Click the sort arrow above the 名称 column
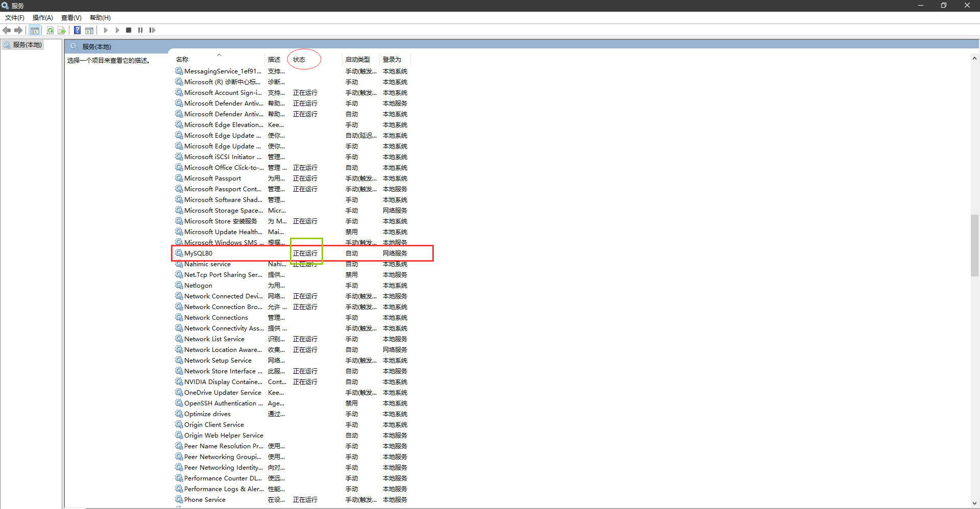980x509 pixels. 219,55
